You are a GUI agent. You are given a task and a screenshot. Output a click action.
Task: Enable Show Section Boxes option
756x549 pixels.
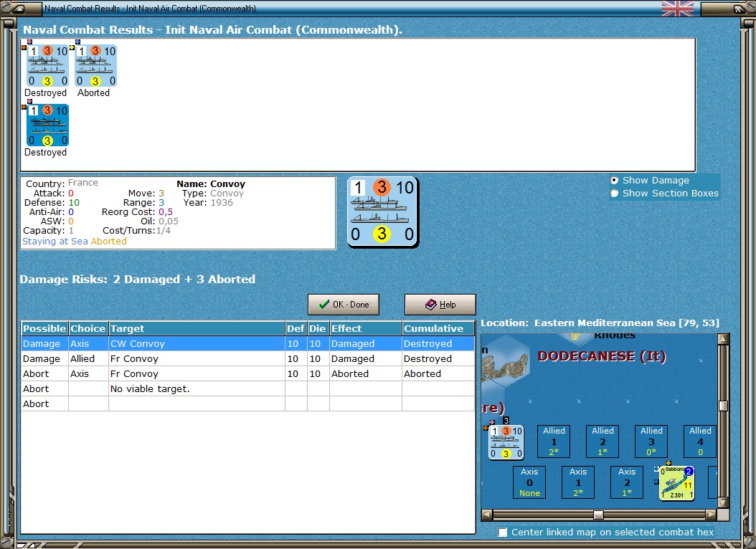tap(614, 193)
